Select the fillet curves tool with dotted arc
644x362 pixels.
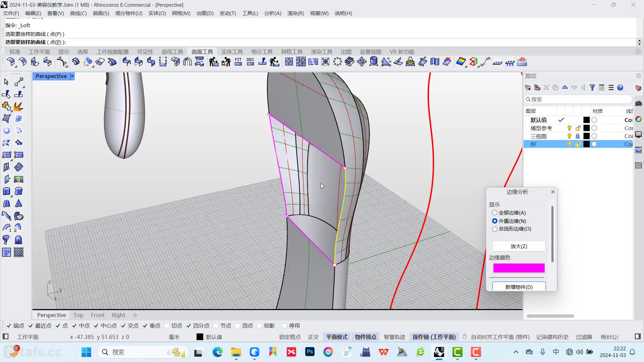click(x=61, y=62)
